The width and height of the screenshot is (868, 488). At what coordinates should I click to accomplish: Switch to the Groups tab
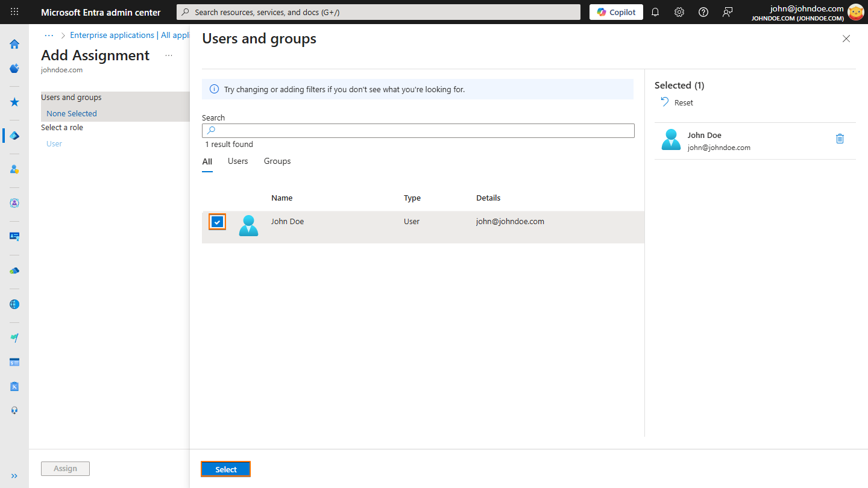(277, 161)
